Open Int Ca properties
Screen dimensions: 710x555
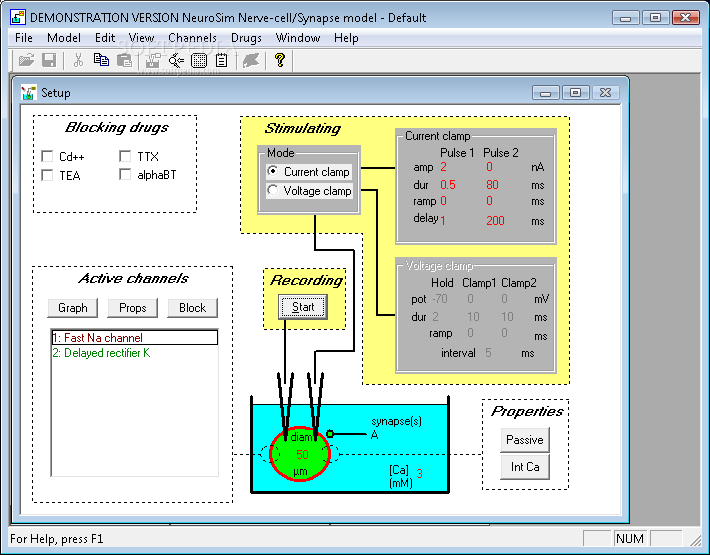coord(525,467)
